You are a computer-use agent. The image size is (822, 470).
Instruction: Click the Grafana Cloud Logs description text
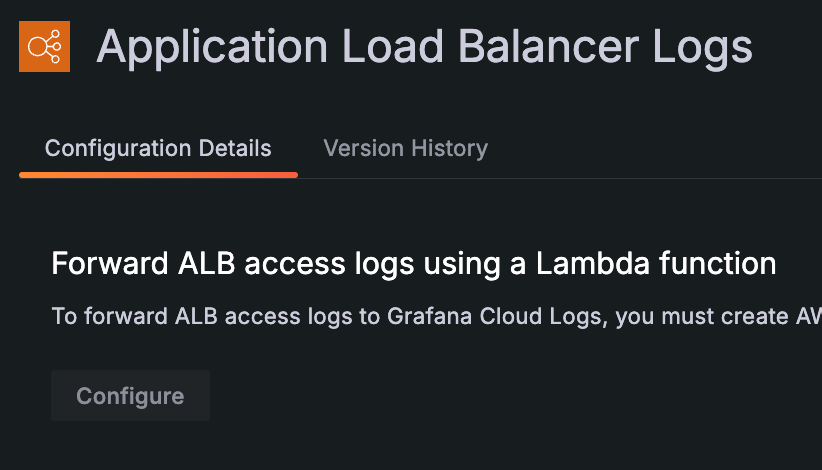pos(436,317)
